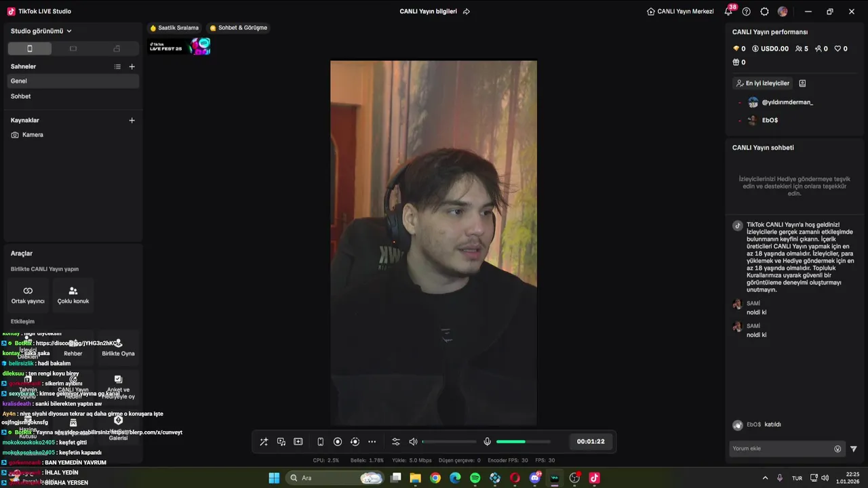This screenshot has height=488, width=868.
Task: Add a new scene with Sahneler plus
Action: click(x=132, y=66)
